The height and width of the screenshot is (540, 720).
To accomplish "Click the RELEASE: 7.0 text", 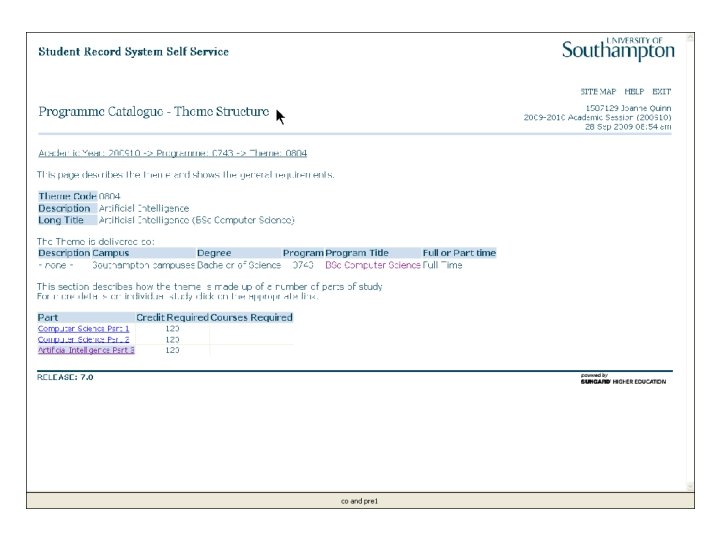I will (x=65, y=377).
